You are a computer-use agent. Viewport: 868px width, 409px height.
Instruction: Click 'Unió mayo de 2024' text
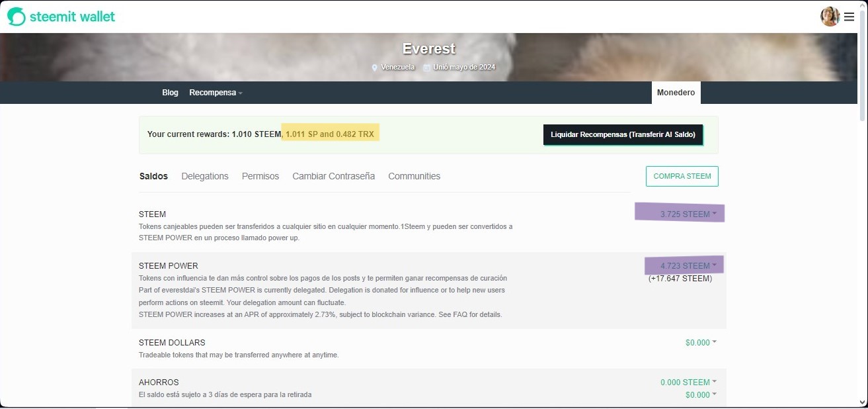464,68
